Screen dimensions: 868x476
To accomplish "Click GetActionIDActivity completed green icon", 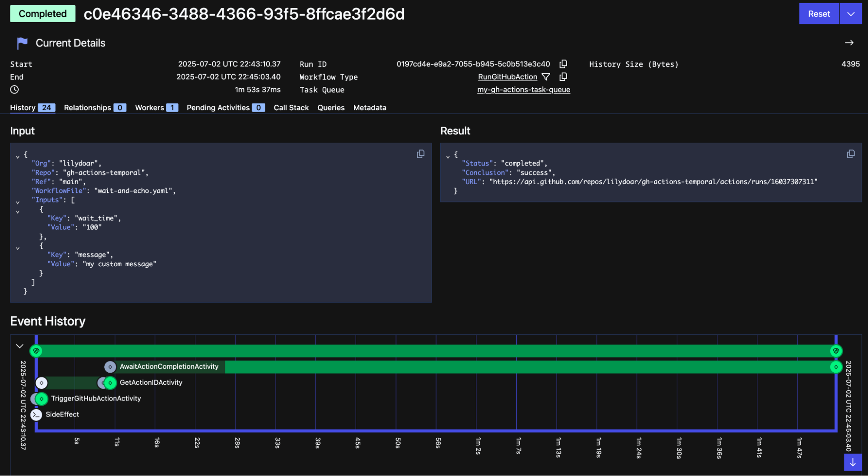I will pyautogui.click(x=110, y=383).
